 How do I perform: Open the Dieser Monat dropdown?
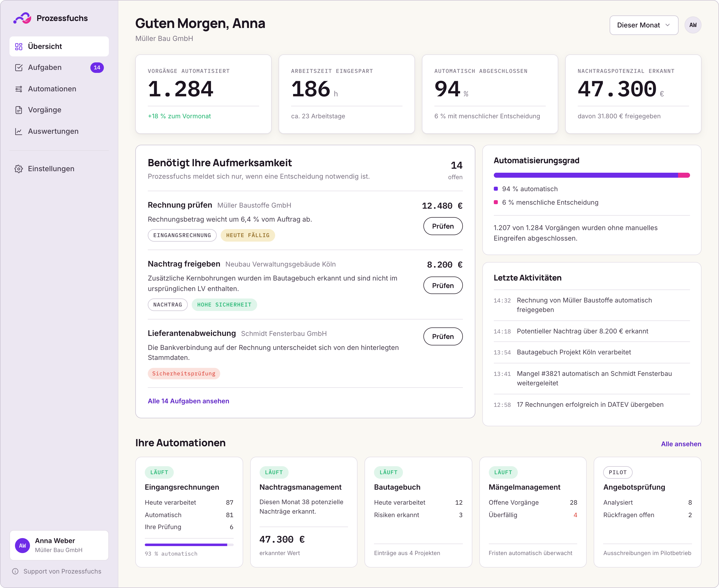644,25
